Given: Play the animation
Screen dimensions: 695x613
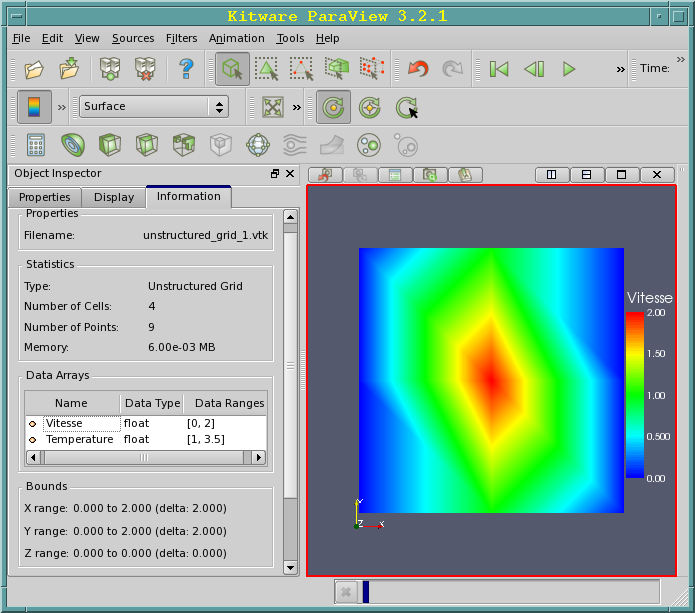Looking at the screenshot, I should click(x=569, y=69).
